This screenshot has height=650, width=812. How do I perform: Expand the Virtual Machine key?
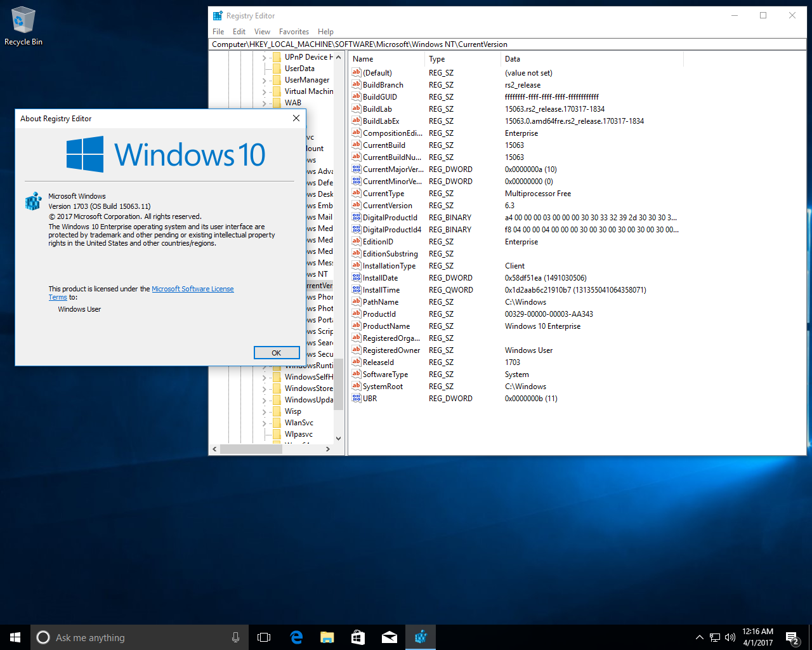(x=265, y=91)
